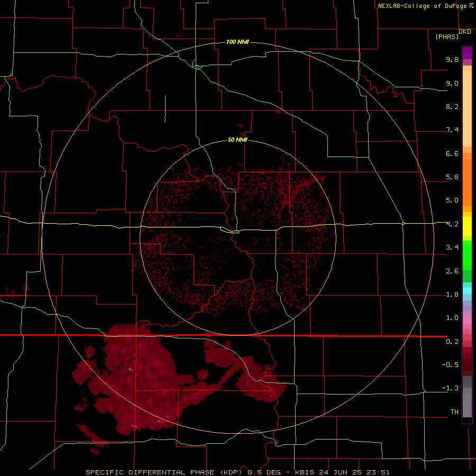Viewport: 476px width, 476px height.
Task: Click the 5.8 value on the color scale
Action: pyautogui.click(x=452, y=177)
